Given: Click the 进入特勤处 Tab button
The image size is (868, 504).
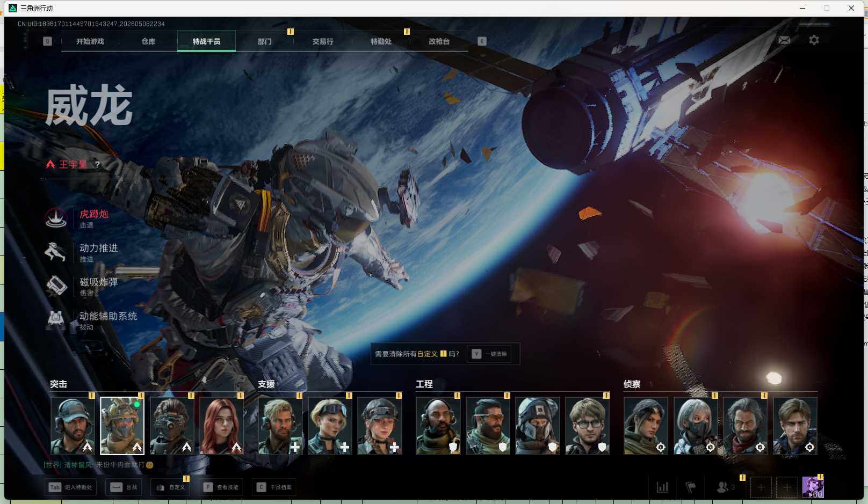Looking at the screenshot, I should click(71, 487).
